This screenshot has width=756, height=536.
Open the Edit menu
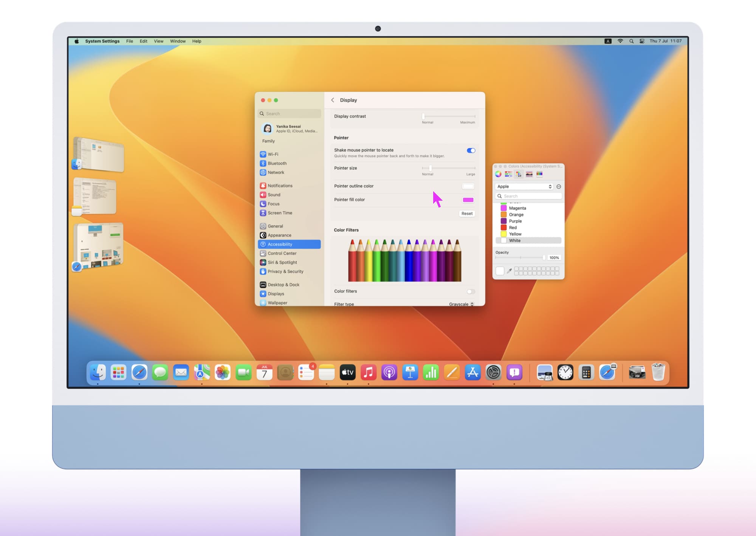point(143,41)
